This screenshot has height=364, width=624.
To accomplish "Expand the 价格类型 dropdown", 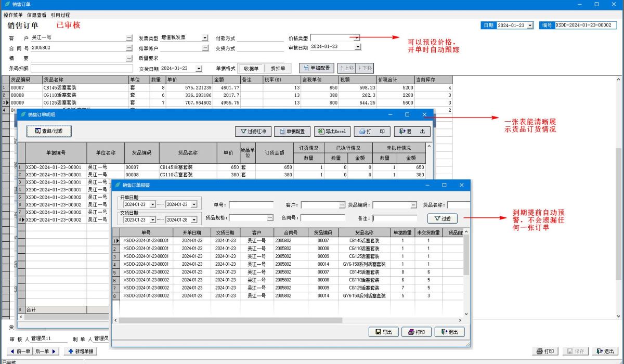I will [357, 38].
